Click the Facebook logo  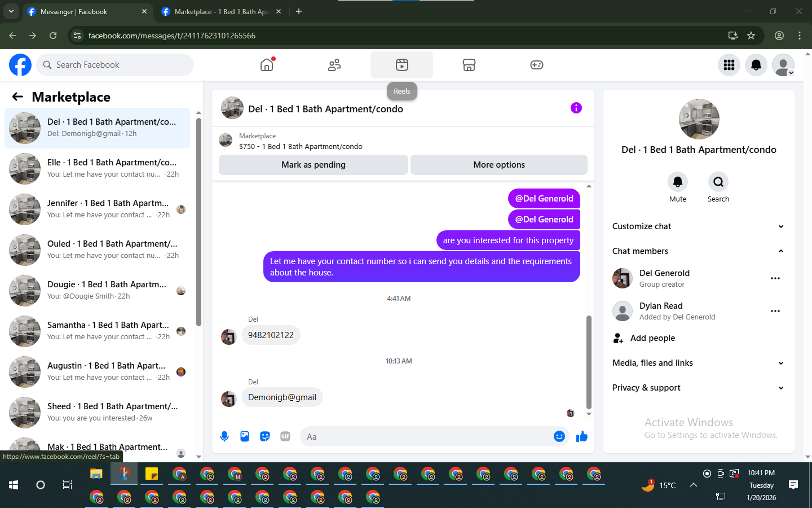click(x=20, y=65)
